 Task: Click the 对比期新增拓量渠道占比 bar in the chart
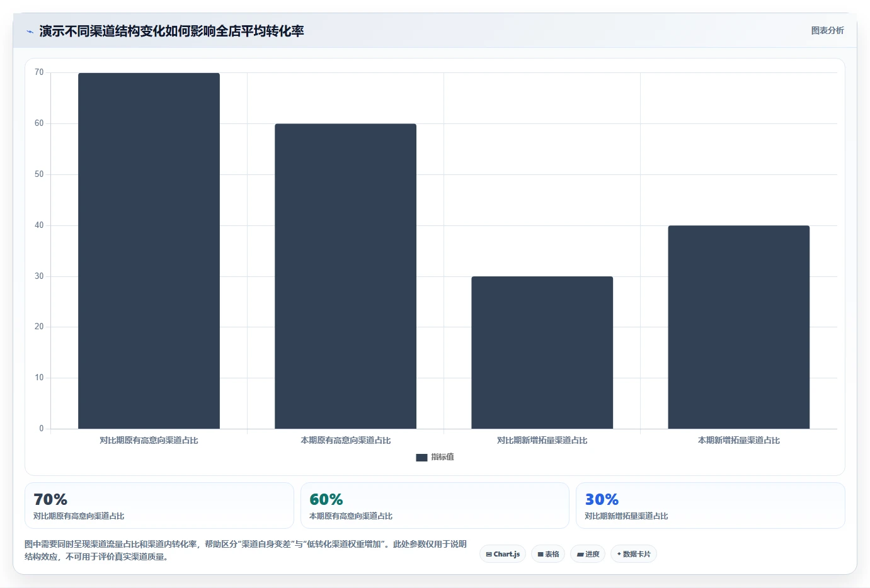pos(542,353)
